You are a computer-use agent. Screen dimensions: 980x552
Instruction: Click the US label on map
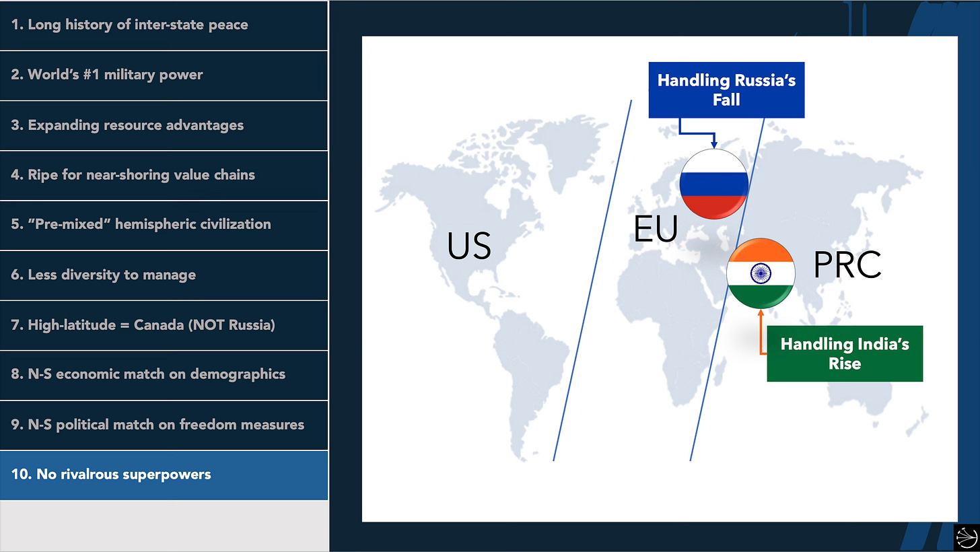(x=469, y=246)
